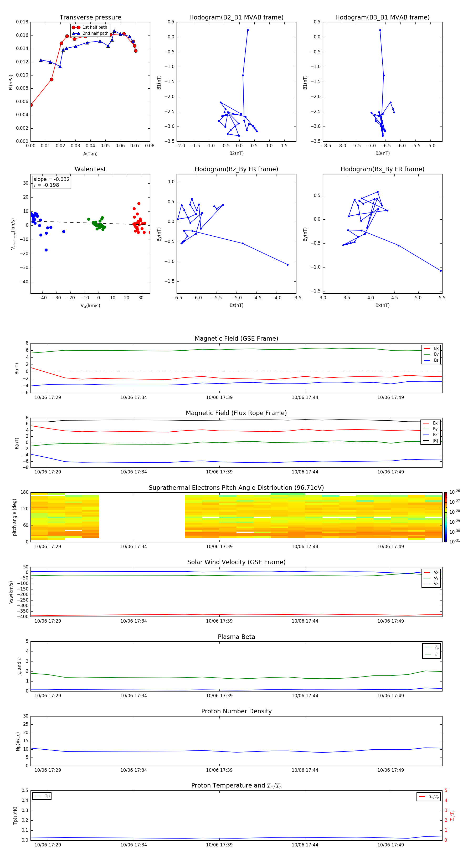
Task: Click the "Transverse pressure" plot title
Action: 90,18
